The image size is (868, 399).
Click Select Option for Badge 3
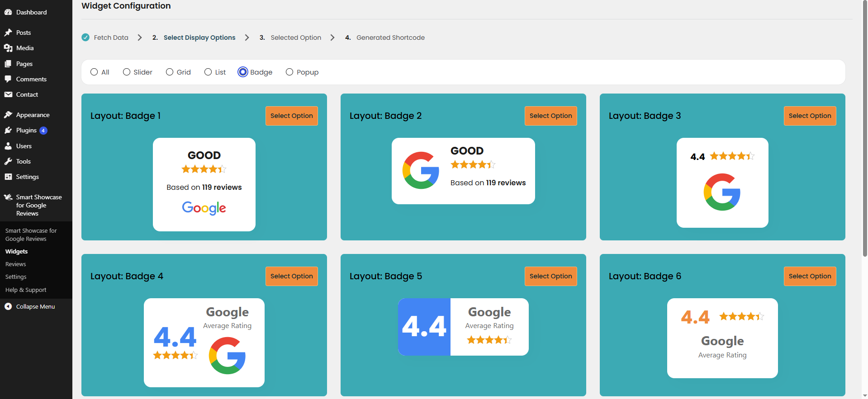click(x=810, y=116)
